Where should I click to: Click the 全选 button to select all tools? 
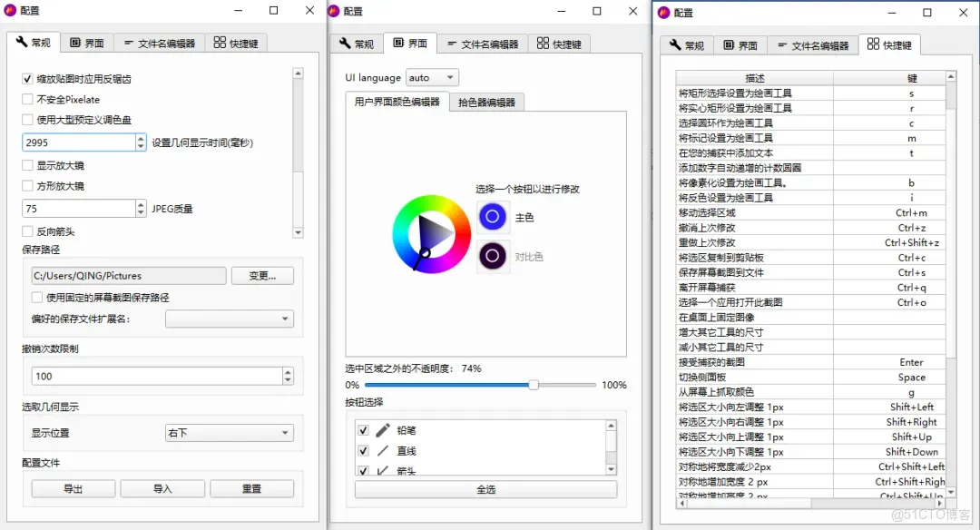point(485,489)
